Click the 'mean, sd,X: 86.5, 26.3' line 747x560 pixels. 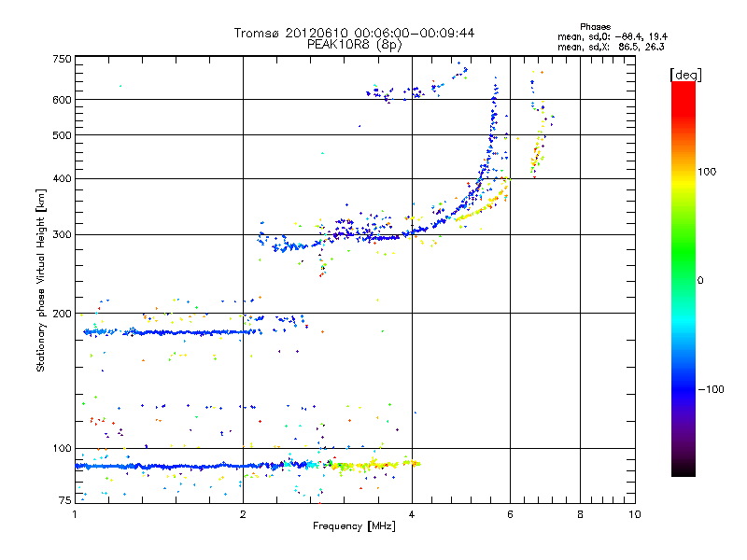click(x=611, y=47)
